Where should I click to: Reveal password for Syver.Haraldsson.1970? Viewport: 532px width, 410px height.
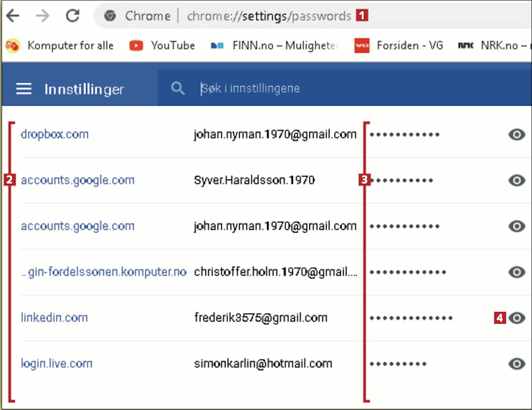point(517,180)
